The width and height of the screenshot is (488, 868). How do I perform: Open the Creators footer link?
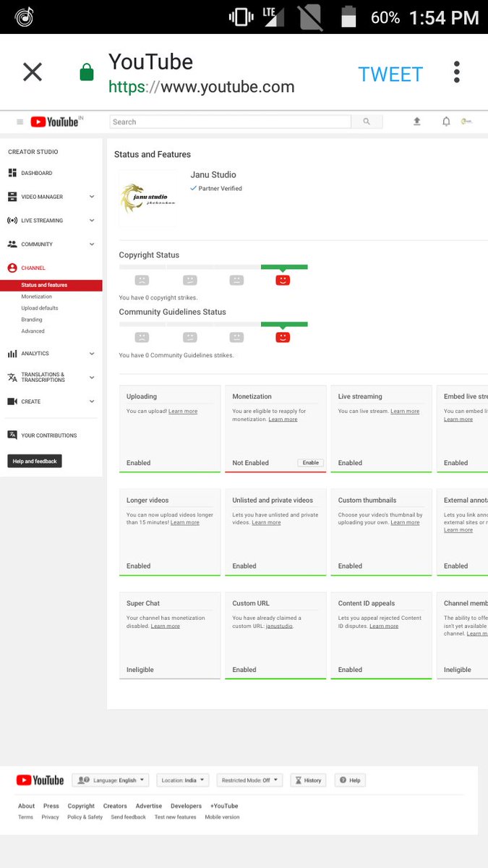tap(115, 806)
